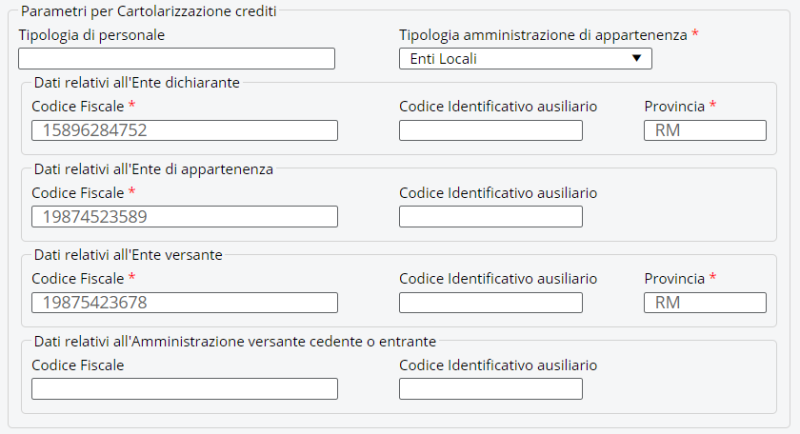Click Ente dichiarante Codice Identificativo ausiliario field
The height and width of the screenshot is (434, 800).
tap(490, 130)
